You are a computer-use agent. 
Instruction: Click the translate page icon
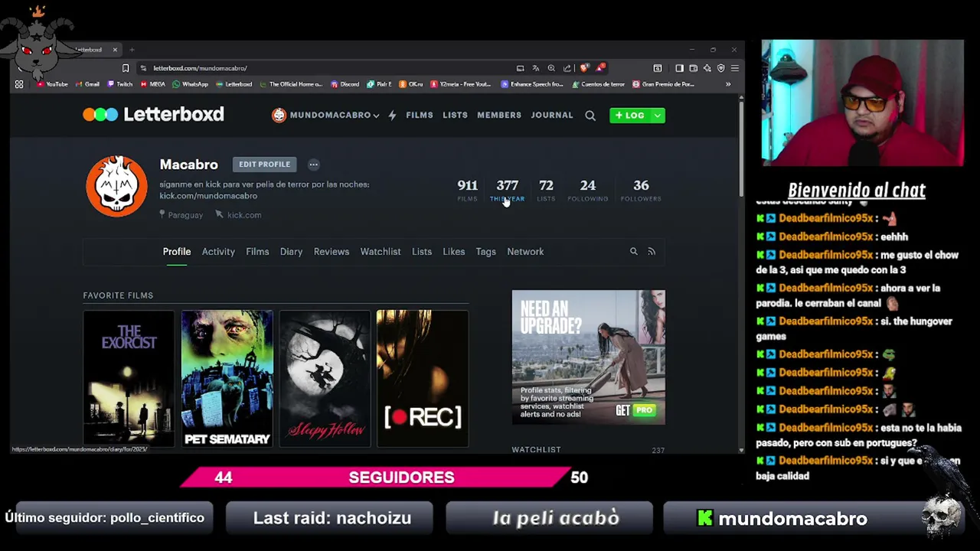coord(536,68)
